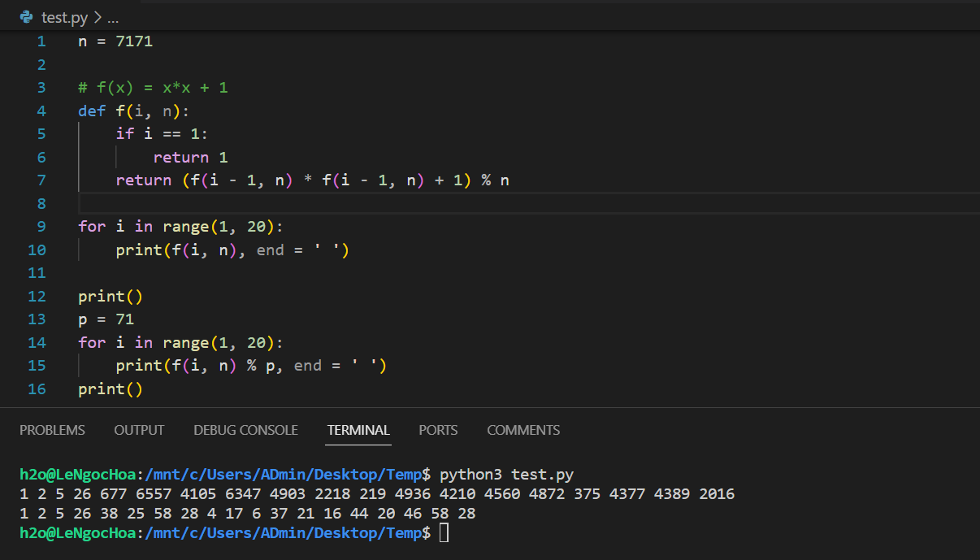Click gutter line number 5
This screenshot has height=560, width=980.
click(41, 133)
